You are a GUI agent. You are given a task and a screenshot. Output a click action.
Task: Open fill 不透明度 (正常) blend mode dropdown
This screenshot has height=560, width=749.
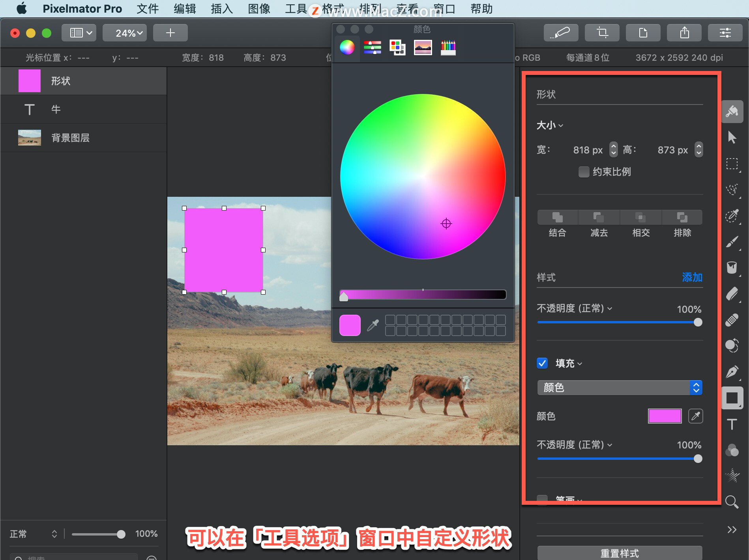pos(574,445)
